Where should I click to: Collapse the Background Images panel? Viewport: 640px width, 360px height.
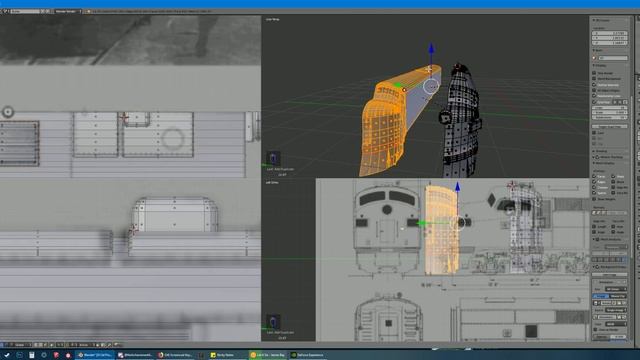coord(609,267)
